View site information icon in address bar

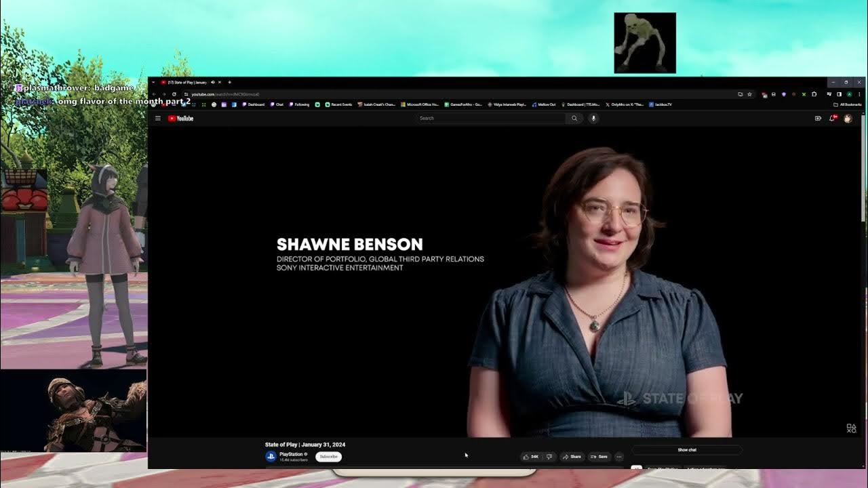[186, 94]
